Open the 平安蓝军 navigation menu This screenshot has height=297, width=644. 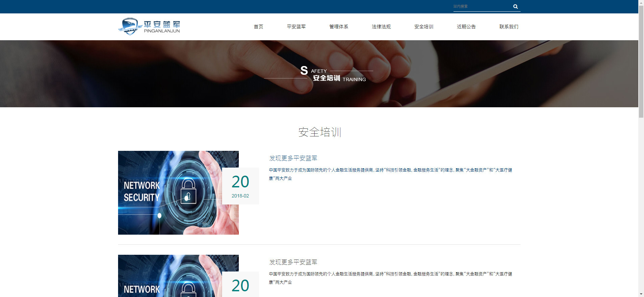pyautogui.click(x=296, y=26)
